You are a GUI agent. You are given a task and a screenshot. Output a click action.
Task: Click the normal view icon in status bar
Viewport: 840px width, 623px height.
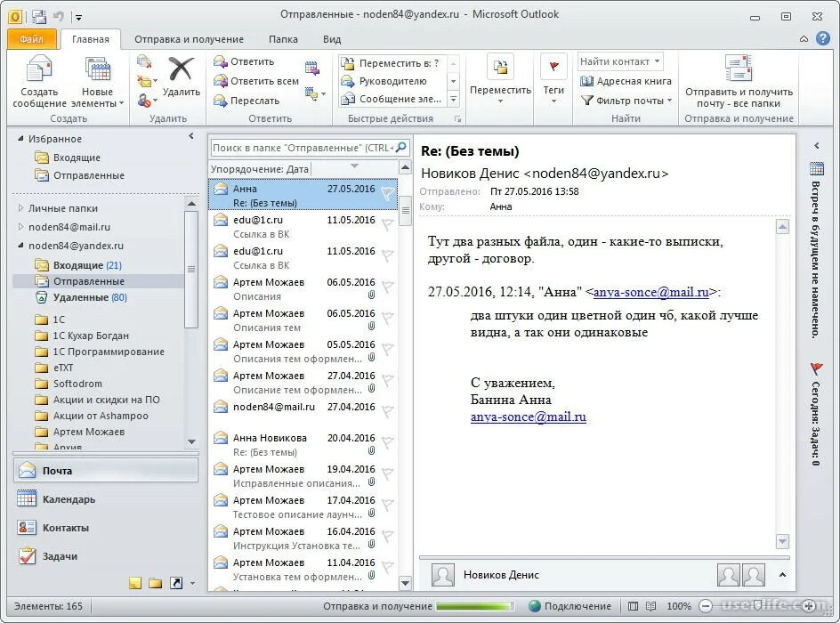(634, 606)
